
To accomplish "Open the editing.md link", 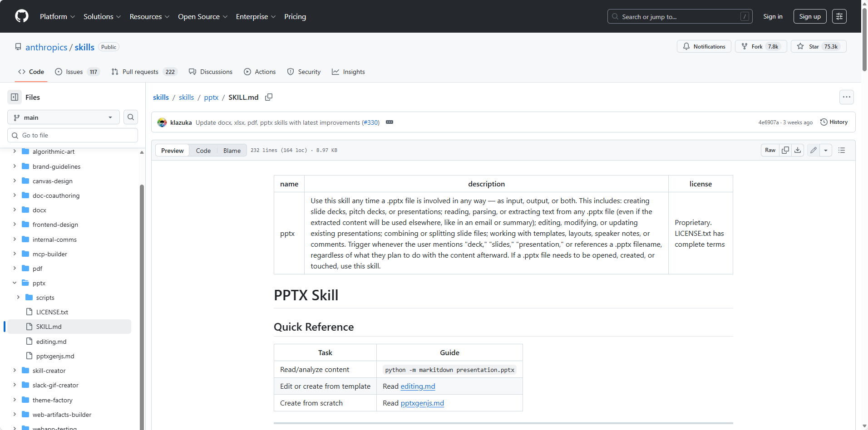I will pos(418,386).
